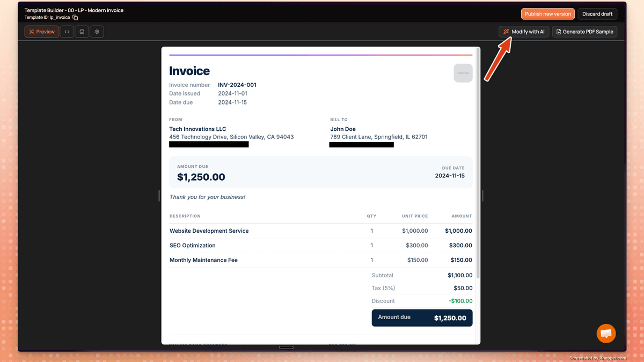
Task: Switch to the Preview tab
Action: [41, 32]
